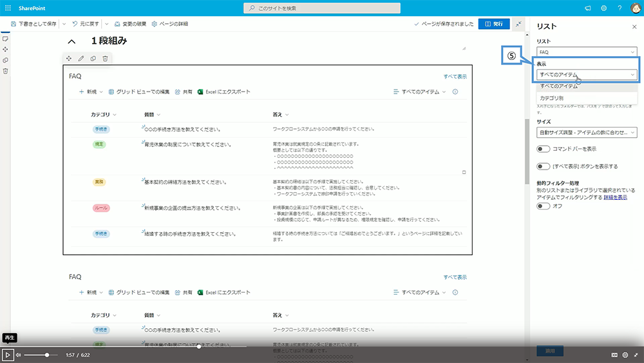Mute the video with speaker icon

[x=19, y=355]
